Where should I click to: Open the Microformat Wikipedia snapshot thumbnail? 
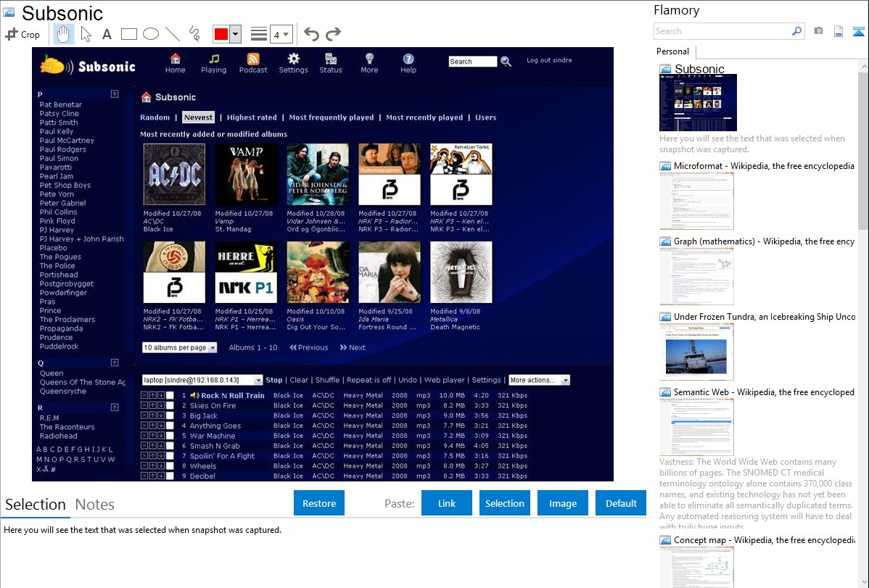696,201
